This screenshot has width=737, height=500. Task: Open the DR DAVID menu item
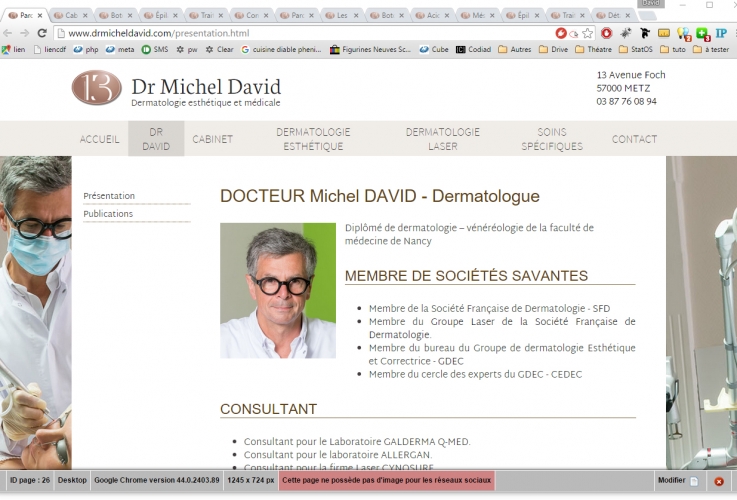[156, 139]
